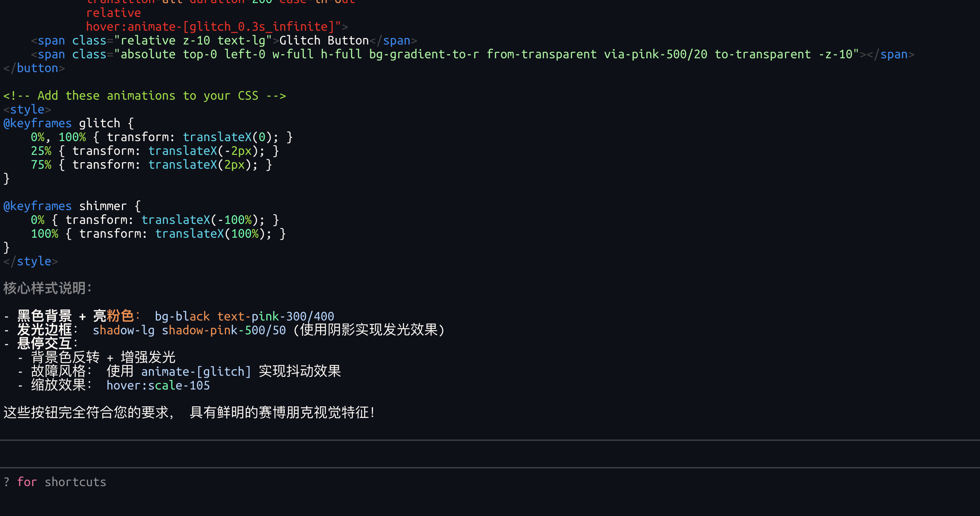Click the prompt input area between divider lines
Viewport: 980px width, 516px height.
point(490,454)
